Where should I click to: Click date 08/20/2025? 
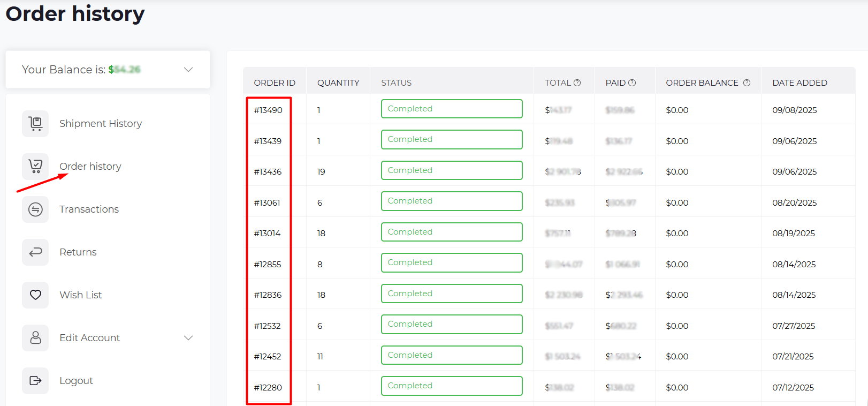click(795, 203)
